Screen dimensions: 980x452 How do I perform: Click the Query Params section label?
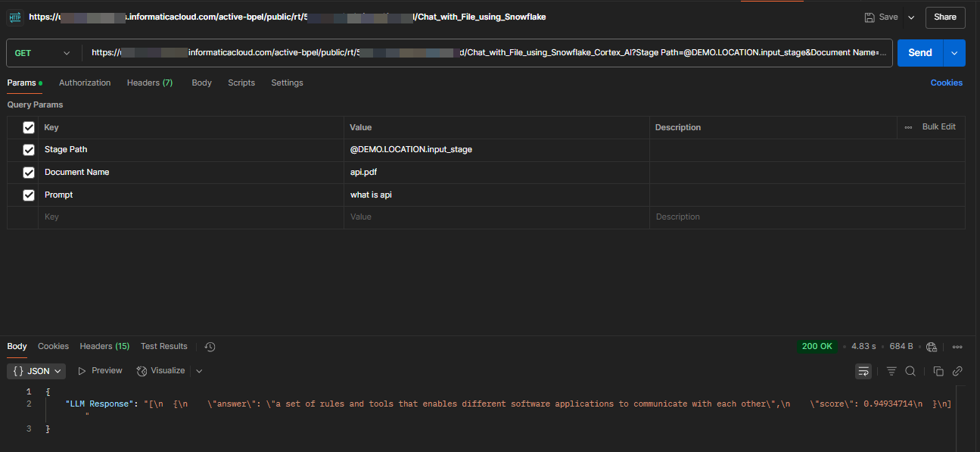(x=36, y=104)
